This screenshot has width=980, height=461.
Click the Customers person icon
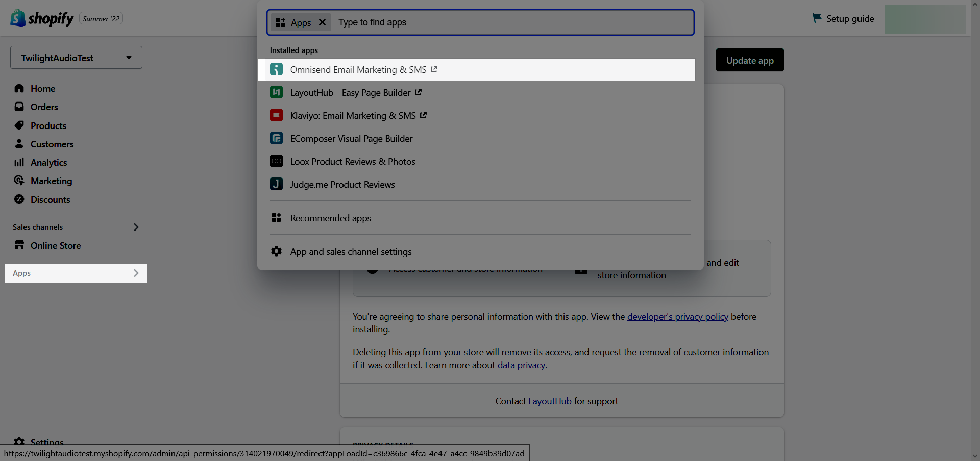pos(19,144)
